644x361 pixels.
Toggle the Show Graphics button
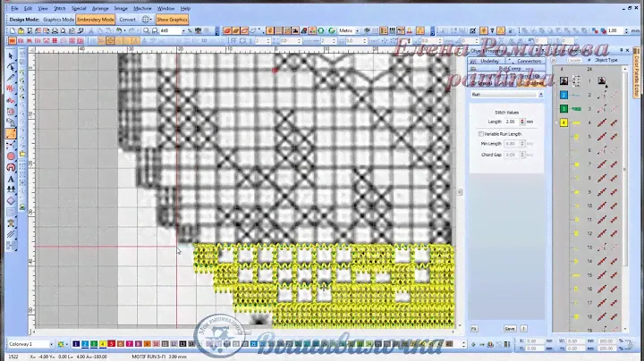(x=172, y=19)
